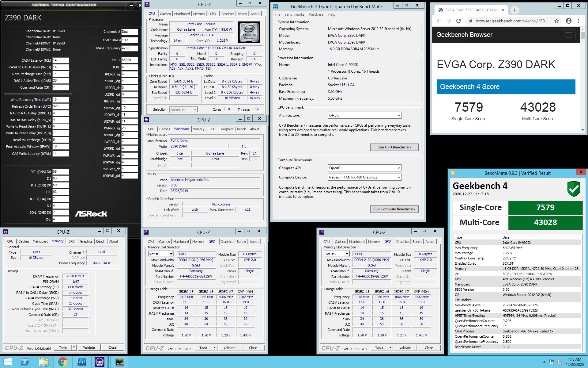Open Chrome profile avatar

[x=569, y=21]
